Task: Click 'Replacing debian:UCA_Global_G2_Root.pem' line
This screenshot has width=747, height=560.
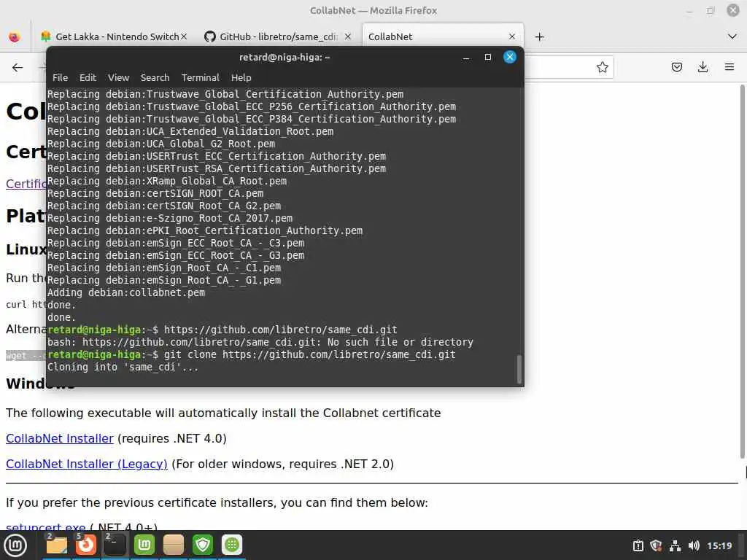Action: 161,144
